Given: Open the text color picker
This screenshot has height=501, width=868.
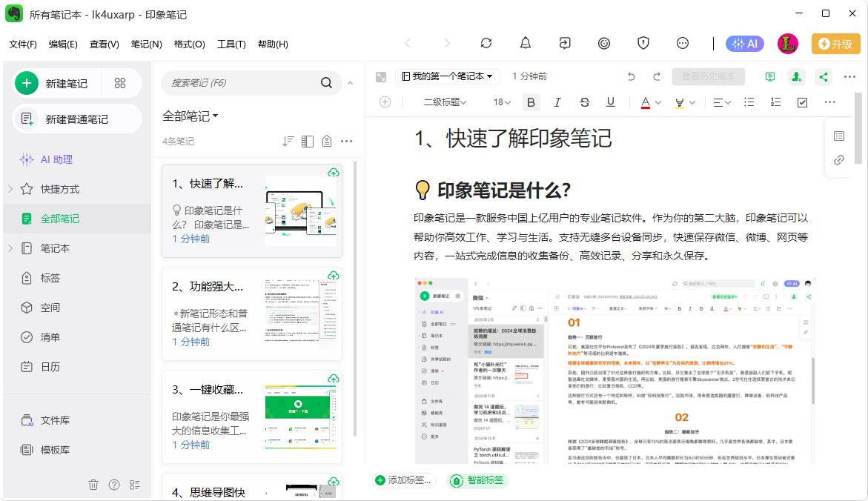Looking at the screenshot, I should [x=646, y=102].
